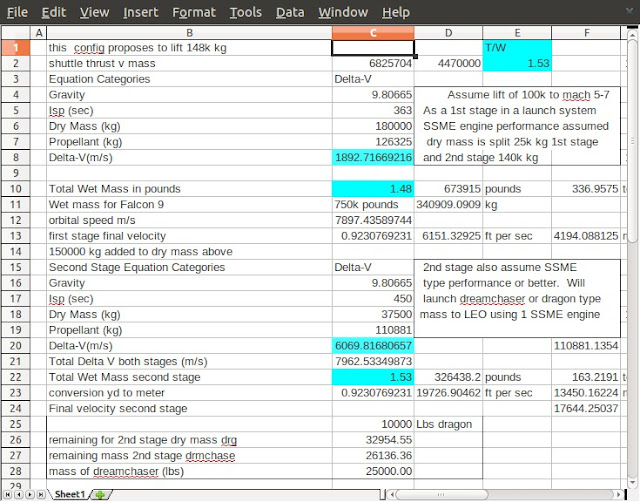Select column A header
Image resolution: width=640 pixels, height=502 pixels.
[38, 33]
